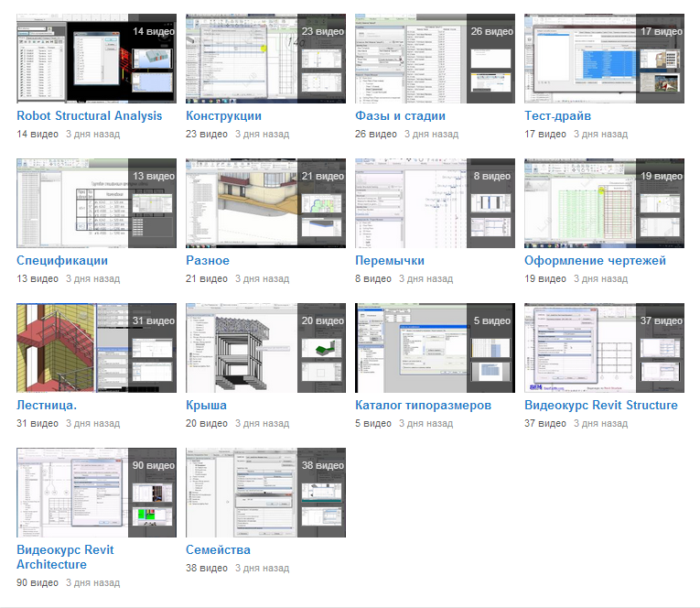Click the Разное playlist thumbnail
The height and width of the screenshot is (608, 700).
(x=265, y=203)
